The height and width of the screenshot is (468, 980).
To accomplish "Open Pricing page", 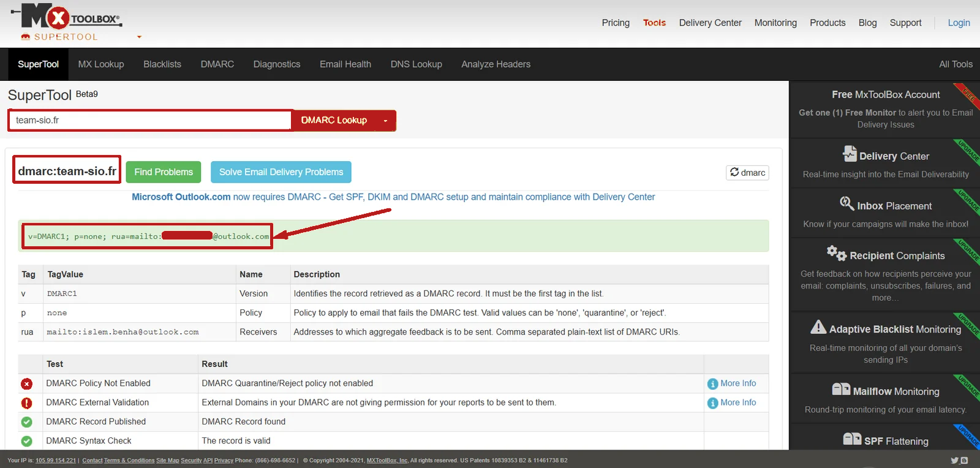I will (616, 23).
